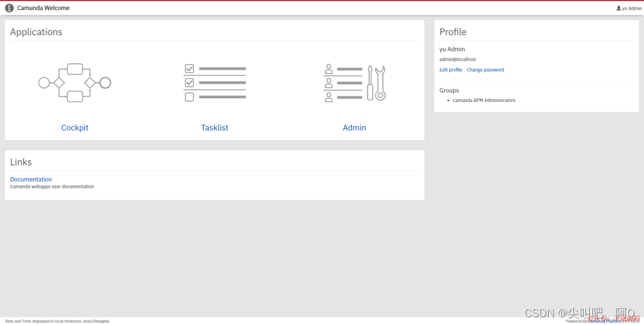Click the Edit profile link

pos(451,70)
